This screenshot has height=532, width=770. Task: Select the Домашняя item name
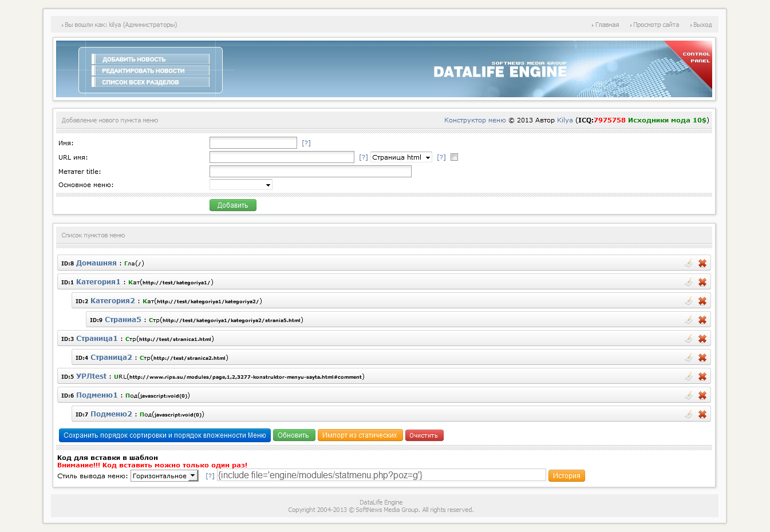[x=96, y=263]
